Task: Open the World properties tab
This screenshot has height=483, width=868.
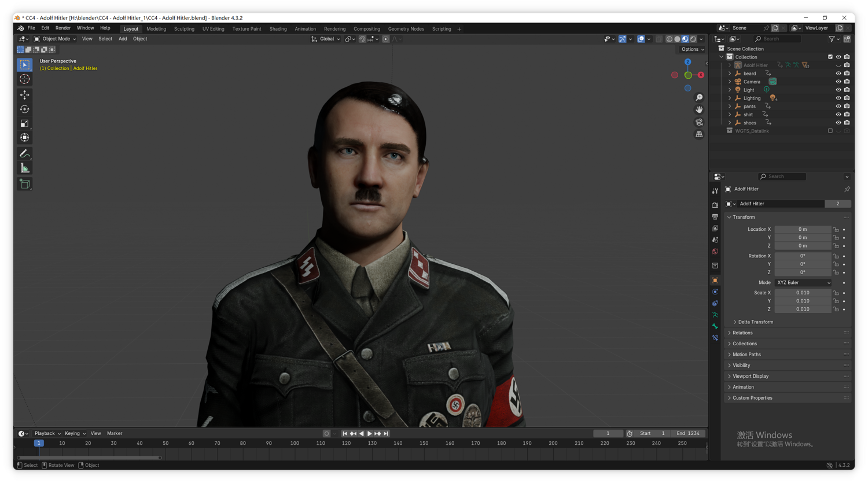Action: pyautogui.click(x=715, y=251)
